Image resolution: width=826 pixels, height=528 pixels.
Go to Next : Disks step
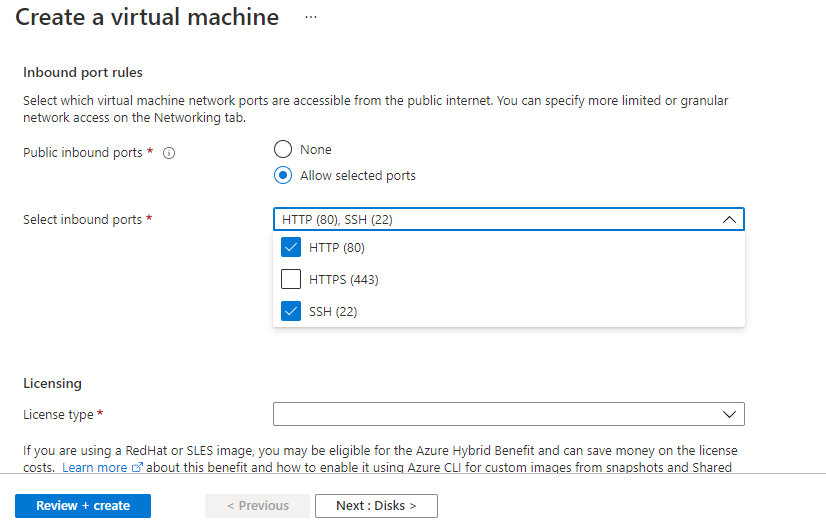pos(376,506)
